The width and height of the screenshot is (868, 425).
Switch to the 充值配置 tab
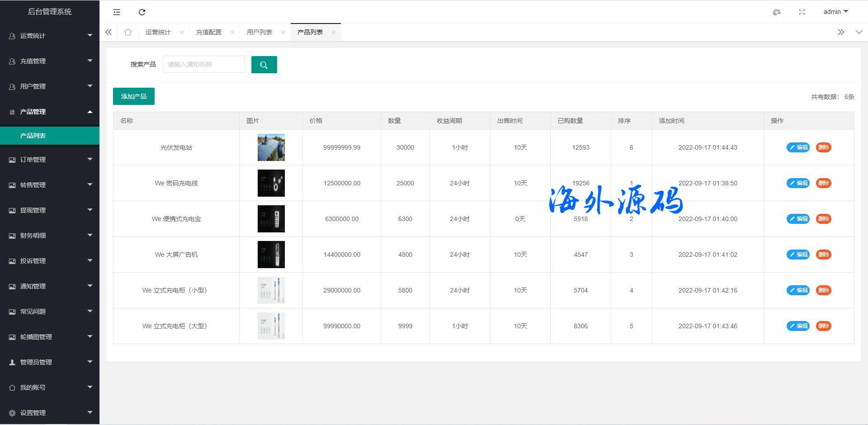pyautogui.click(x=208, y=32)
